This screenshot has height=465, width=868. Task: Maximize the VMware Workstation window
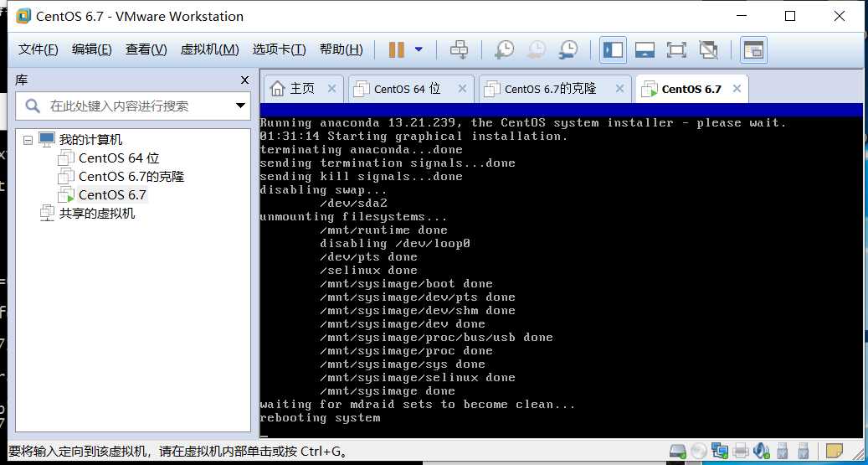[790, 16]
